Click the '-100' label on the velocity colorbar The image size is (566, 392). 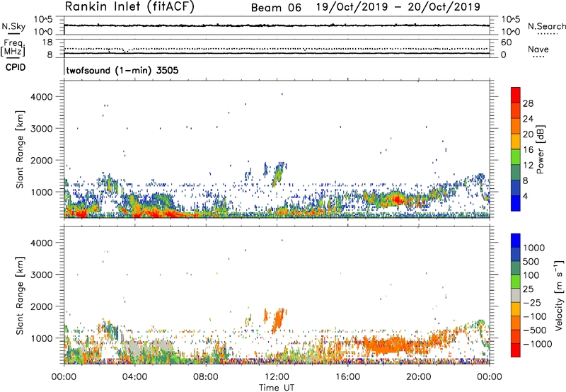click(534, 316)
